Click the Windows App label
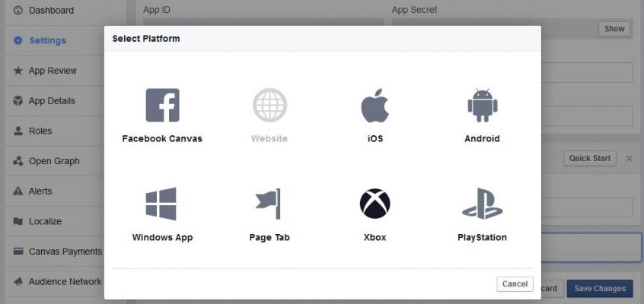The height and width of the screenshot is (304, 644). click(163, 238)
